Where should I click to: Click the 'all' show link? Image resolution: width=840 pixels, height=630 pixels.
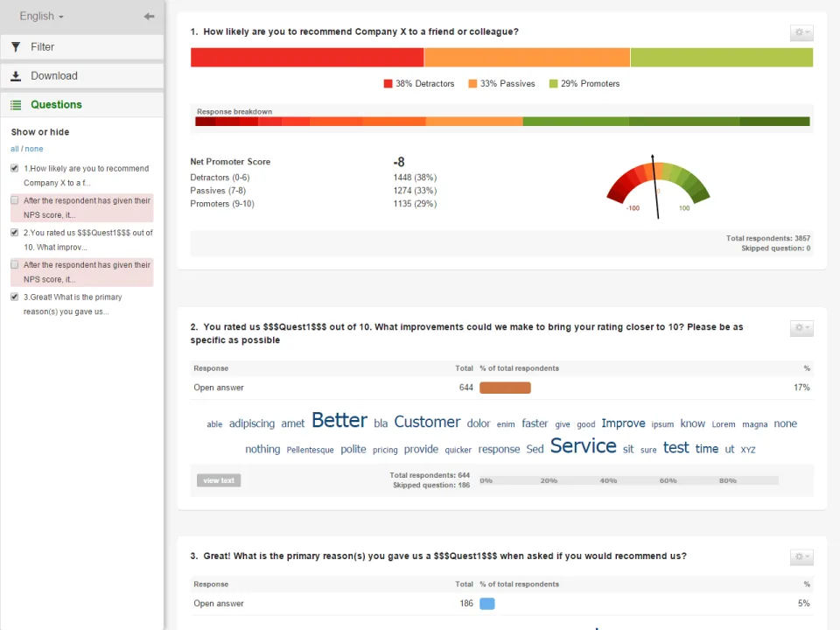click(x=15, y=149)
